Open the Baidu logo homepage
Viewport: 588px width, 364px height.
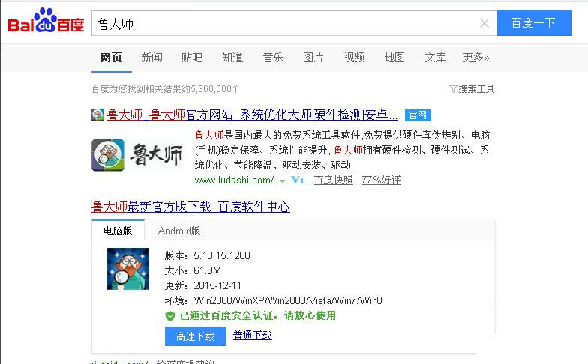click(46, 21)
